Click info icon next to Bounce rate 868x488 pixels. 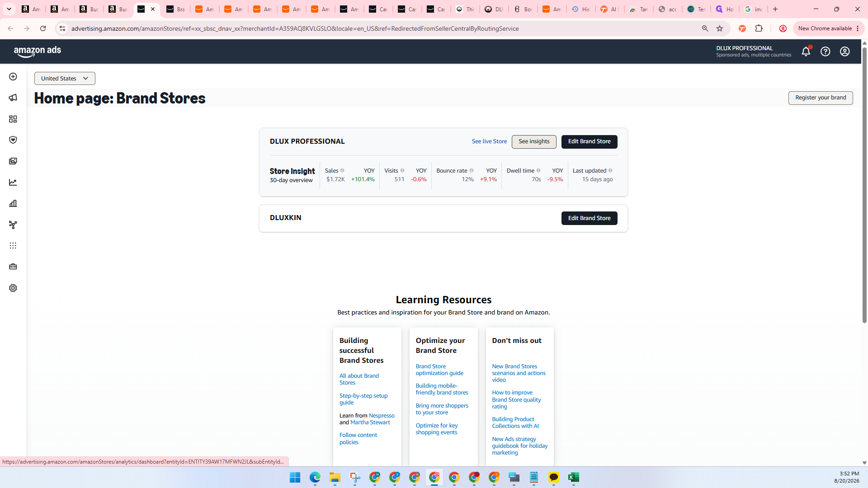click(x=472, y=171)
